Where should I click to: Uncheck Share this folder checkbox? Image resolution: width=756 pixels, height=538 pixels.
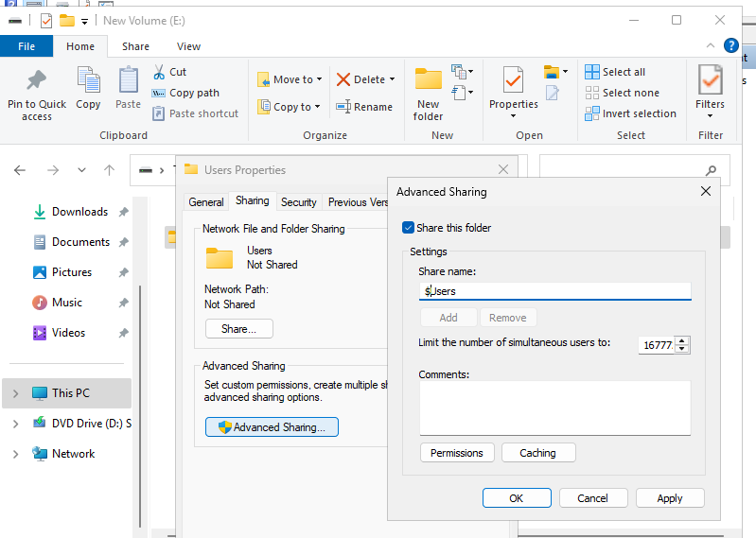[408, 228]
